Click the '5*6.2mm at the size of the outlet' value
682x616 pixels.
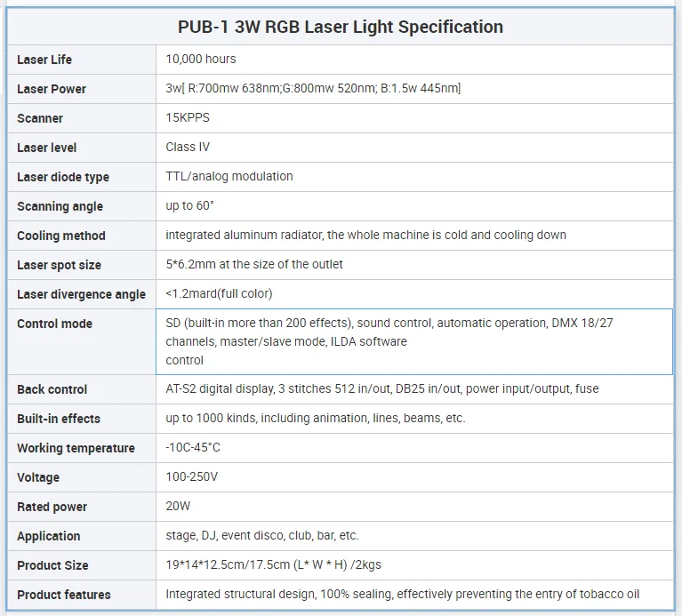(x=254, y=264)
